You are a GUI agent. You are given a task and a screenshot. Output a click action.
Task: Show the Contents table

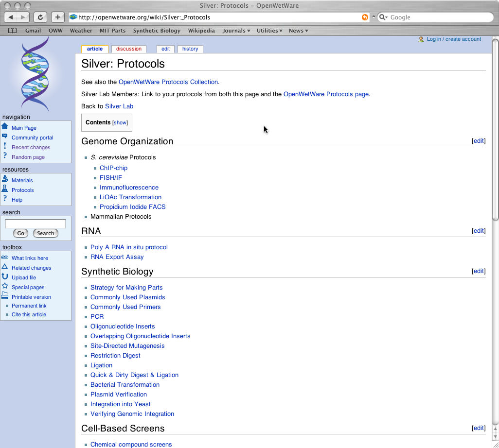[120, 123]
